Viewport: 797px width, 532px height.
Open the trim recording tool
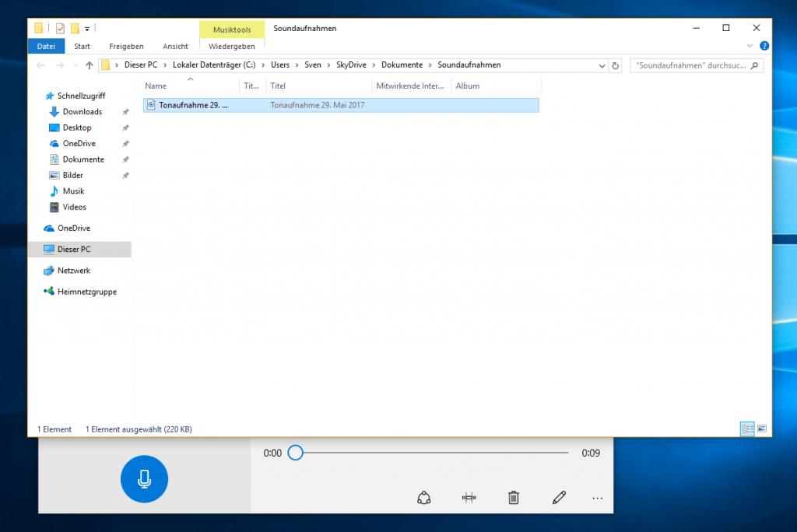(x=469, y=498)
